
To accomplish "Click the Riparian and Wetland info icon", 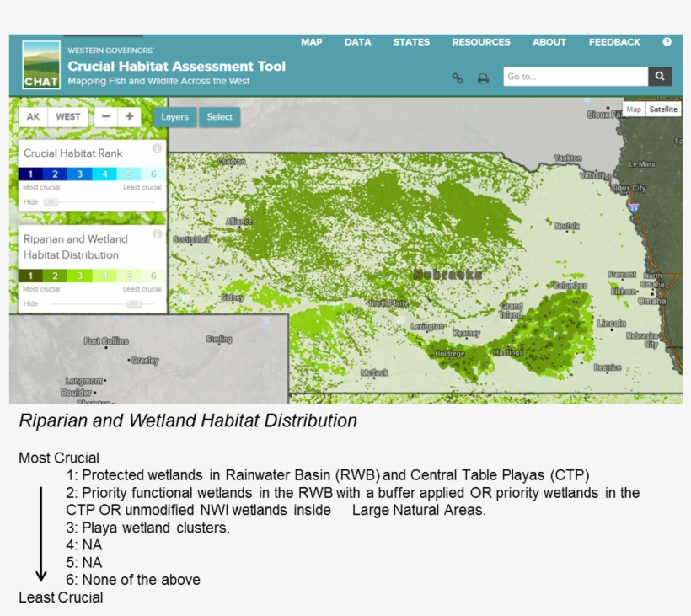I will (158, 235).
